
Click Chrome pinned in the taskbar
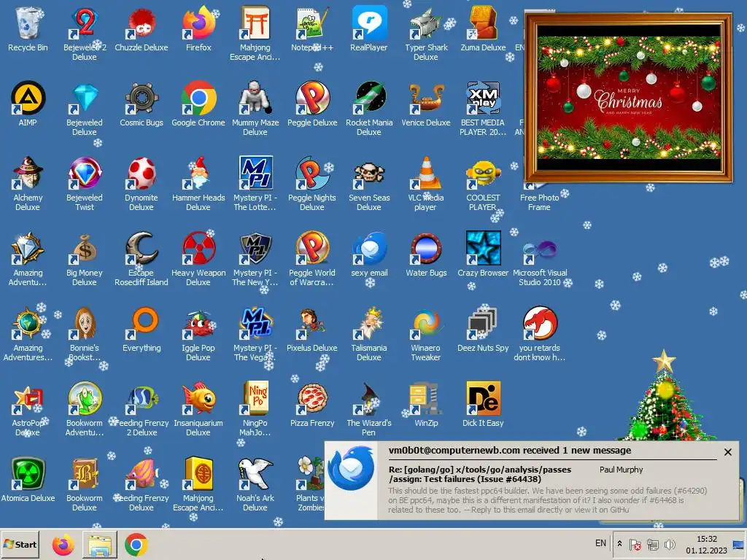[136, 545]
